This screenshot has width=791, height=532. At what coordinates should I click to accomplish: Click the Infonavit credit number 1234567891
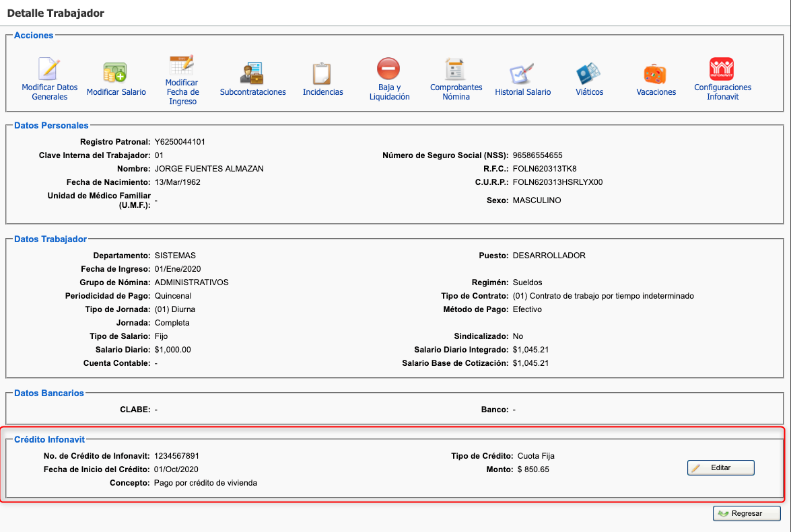177,456
